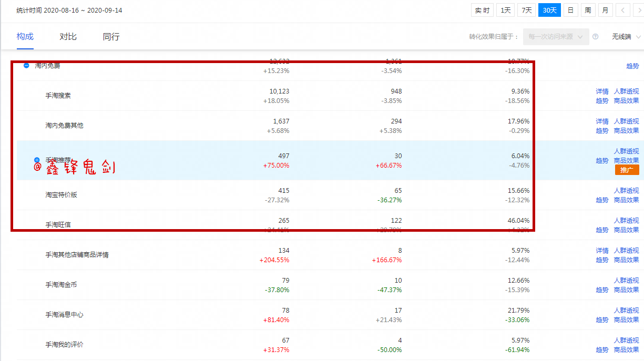Viewport: 644px width, 361px height.
Task: Open the 无线端 device dropdown
Action: [626, 37]
